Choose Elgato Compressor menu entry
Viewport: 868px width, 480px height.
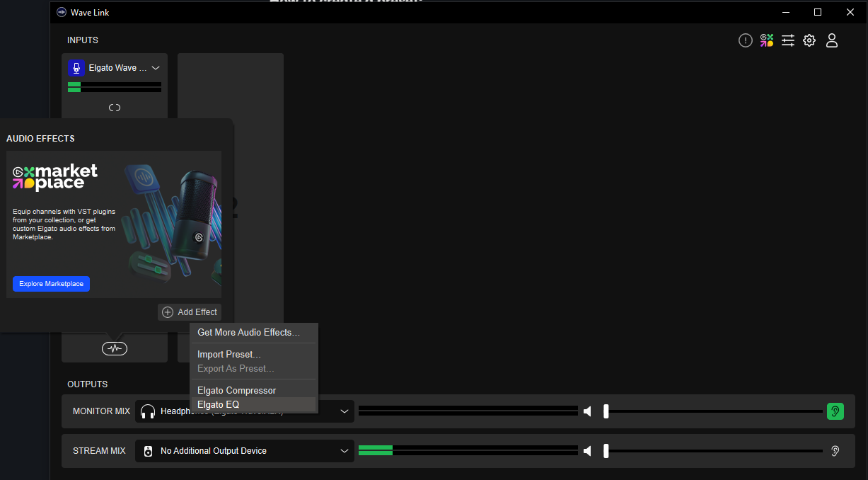237,390
